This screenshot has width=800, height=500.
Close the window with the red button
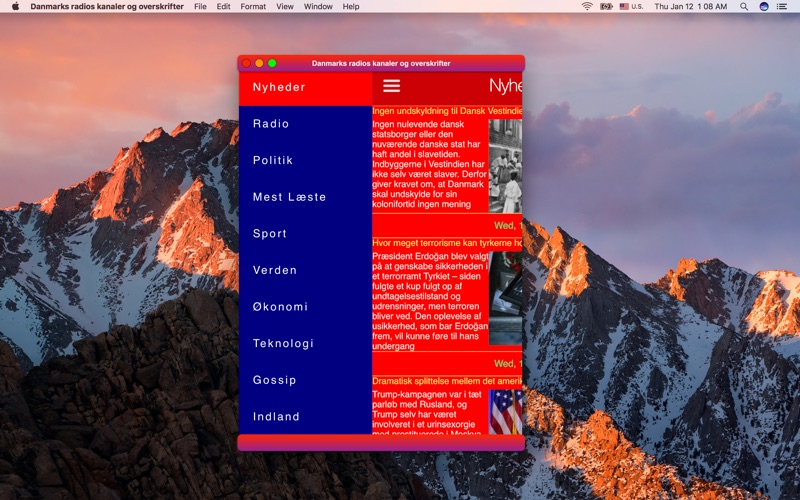pyautogui.click(x=246, y=63)
